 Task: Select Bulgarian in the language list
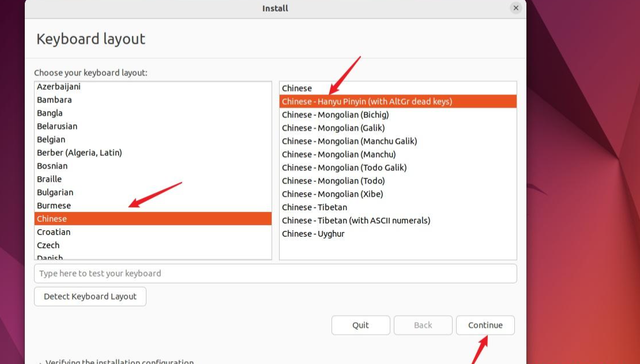(x=153, y=192)
